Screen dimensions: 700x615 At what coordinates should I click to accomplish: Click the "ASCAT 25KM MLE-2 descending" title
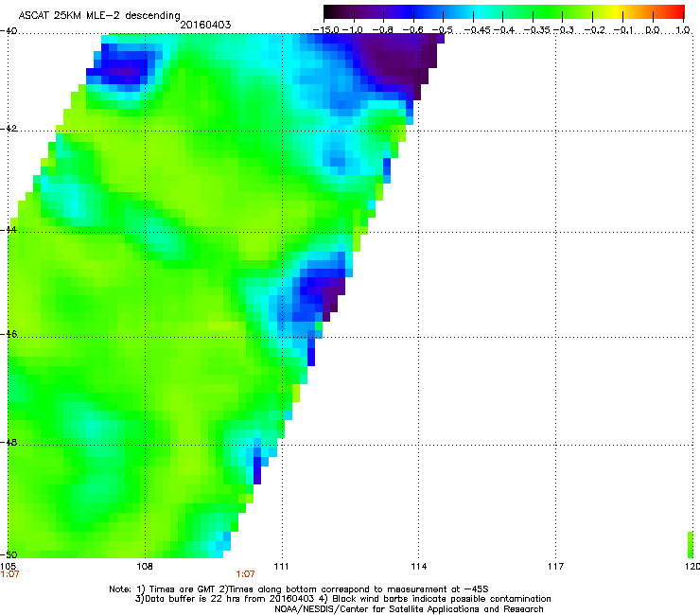pos(99,16)
